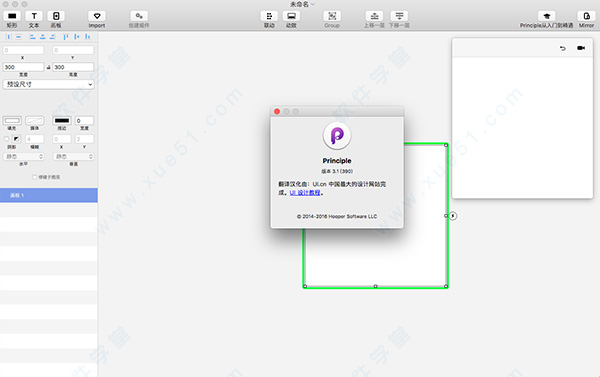This screenshot has width=600, height=377.
Task: Enable the shadow (阴影) checkbox
Action: pos(7,139)
